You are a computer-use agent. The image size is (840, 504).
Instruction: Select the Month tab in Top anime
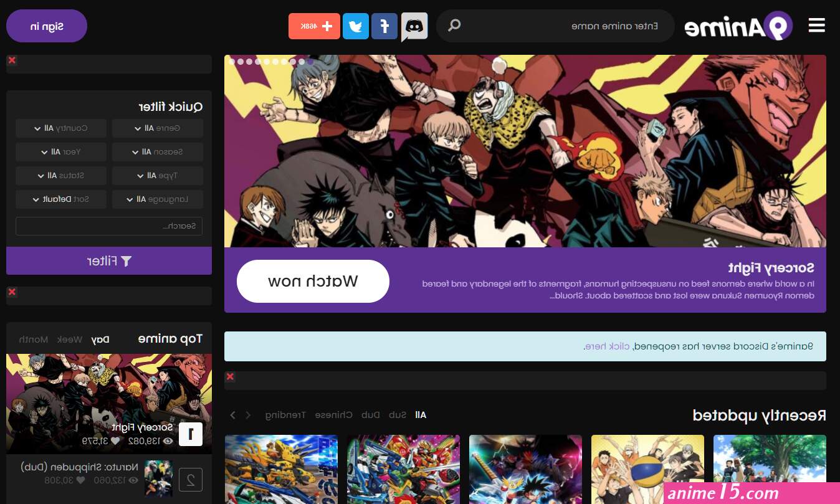pos(34,340)
